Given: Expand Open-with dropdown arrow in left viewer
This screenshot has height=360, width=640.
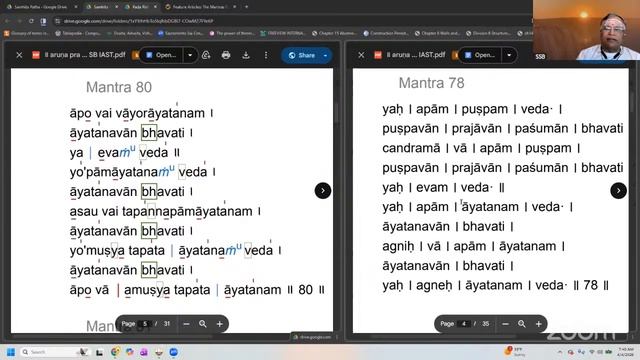Looking at the screenshot, I should pos(190,55).
